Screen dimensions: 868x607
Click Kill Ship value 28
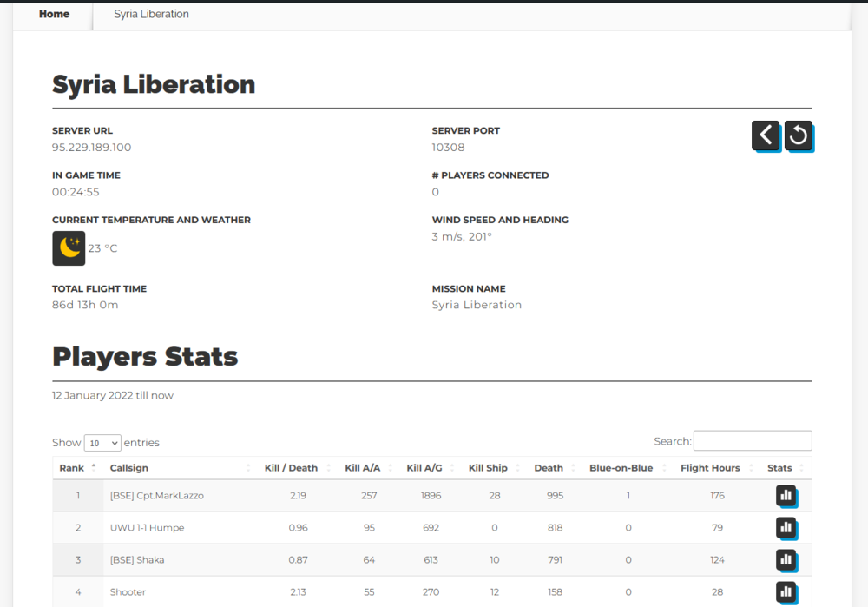pyautogui.click(x=495, y=496)
